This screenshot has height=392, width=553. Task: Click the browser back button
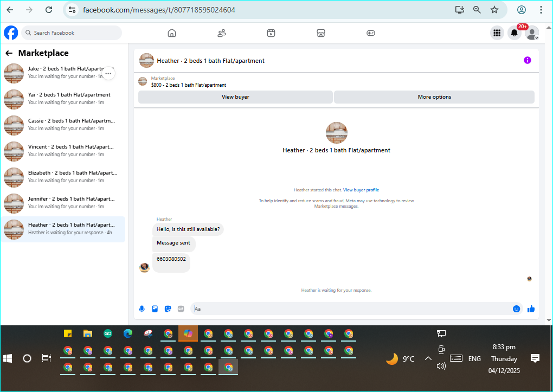click(x=10, y=10)
